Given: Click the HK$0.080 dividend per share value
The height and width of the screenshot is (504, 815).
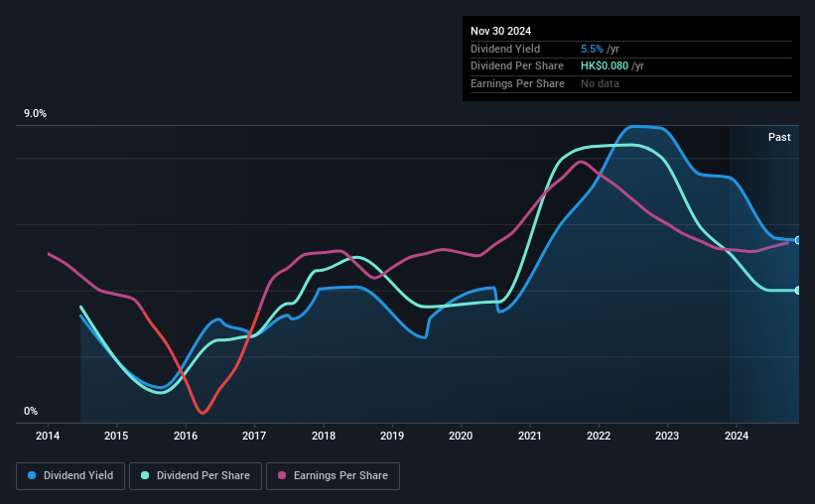Looking at the screenshot, I should coord(605,66).
